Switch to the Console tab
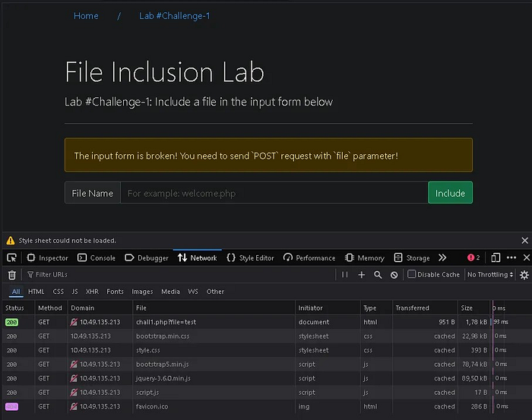The image size is (532, 420). (x=97, y=258)
